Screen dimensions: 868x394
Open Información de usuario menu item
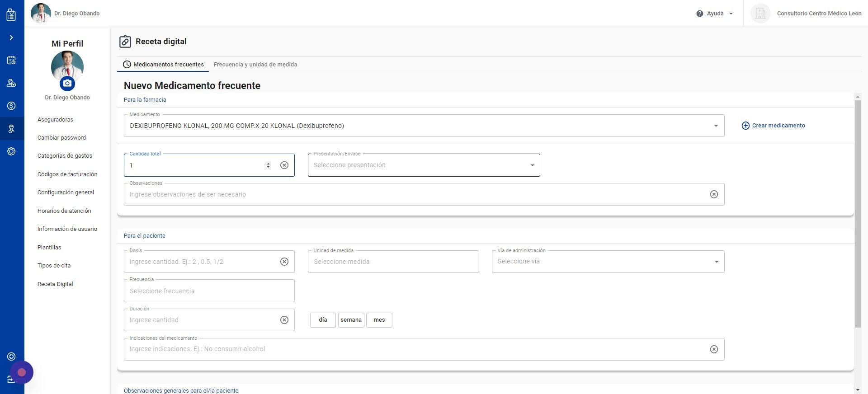(67, 229)
